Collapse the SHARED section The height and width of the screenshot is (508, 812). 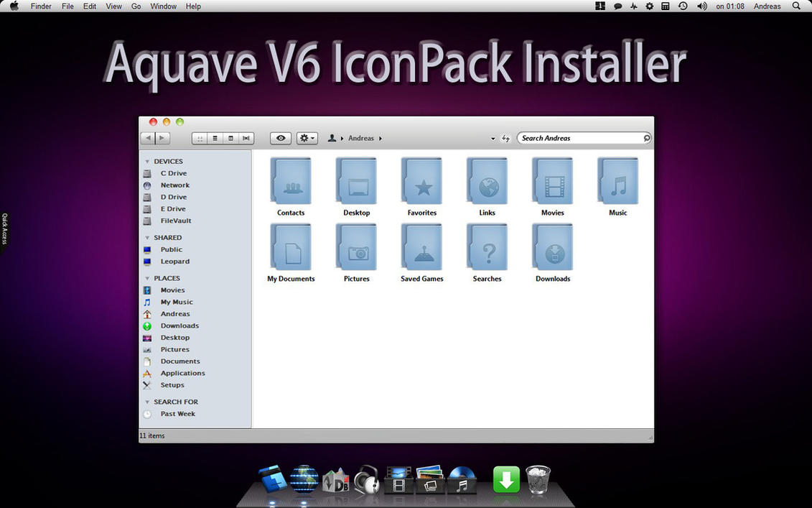[147, 238]
